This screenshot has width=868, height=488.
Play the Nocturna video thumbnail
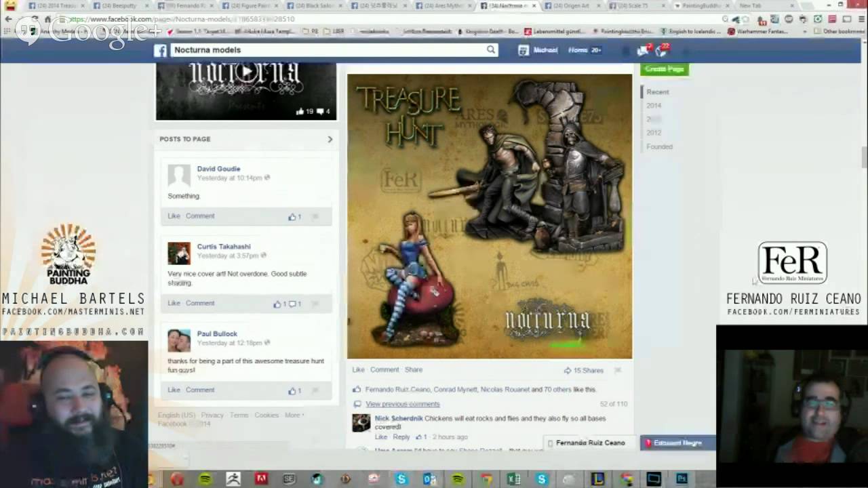tap(246, 71)
